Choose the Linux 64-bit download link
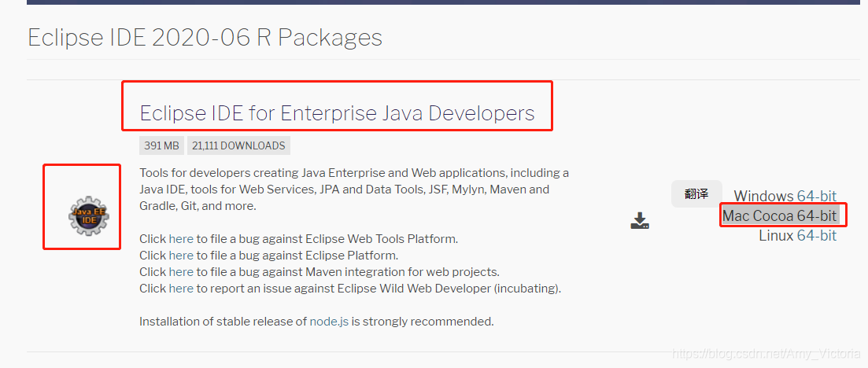Image resolution: width=868 pixels, height=368 pixels. (x=817, y=235)
